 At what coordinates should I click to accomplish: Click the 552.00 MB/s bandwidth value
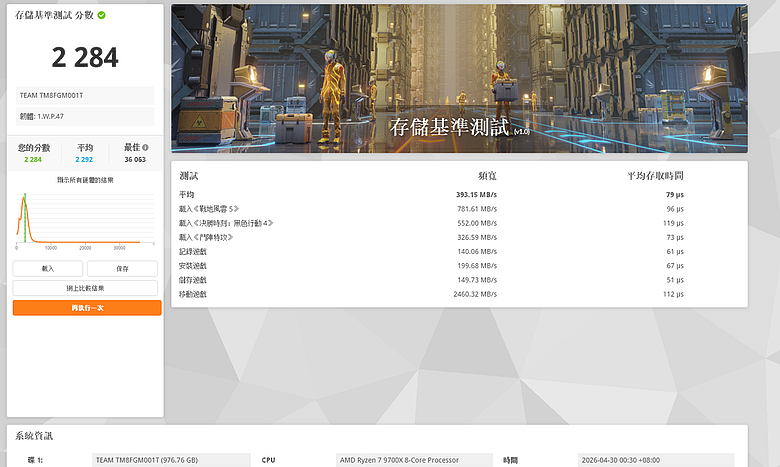[477, 223]
